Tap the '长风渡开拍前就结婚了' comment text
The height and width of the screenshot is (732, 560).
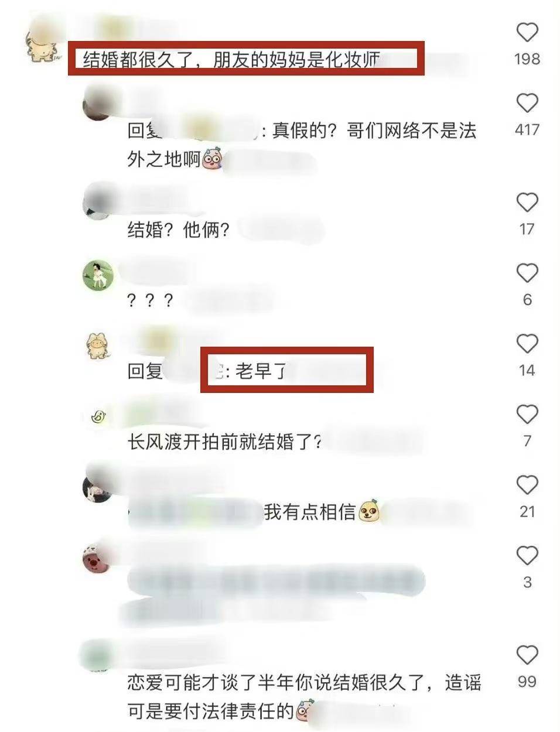pos(224,442)
